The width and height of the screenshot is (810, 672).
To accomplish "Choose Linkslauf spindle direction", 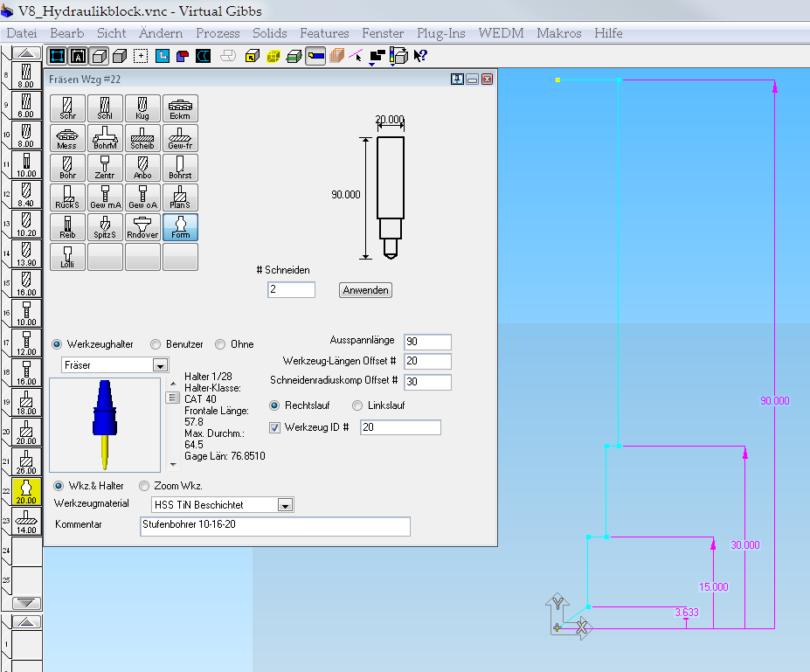I will click(357, 405).
